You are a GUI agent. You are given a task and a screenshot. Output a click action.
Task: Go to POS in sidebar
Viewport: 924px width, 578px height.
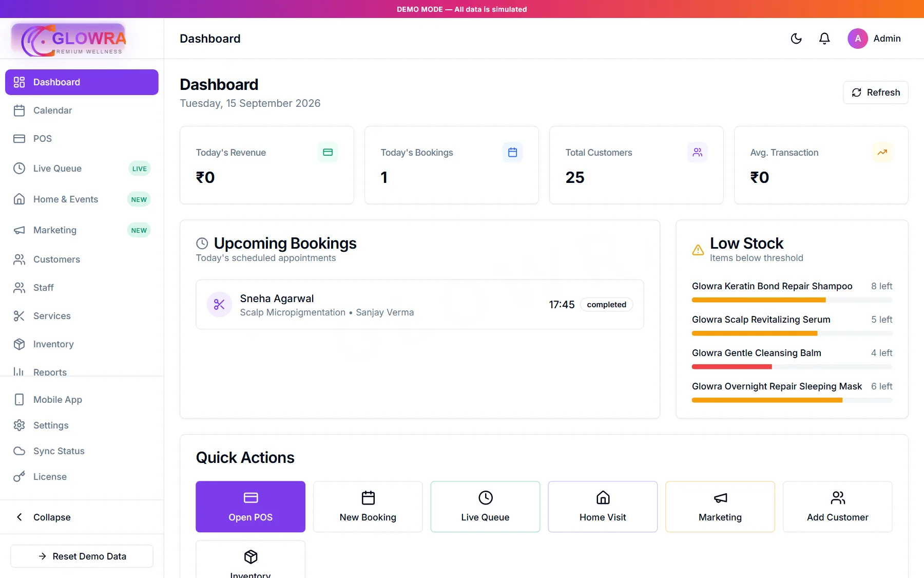(x=82, y=139)
